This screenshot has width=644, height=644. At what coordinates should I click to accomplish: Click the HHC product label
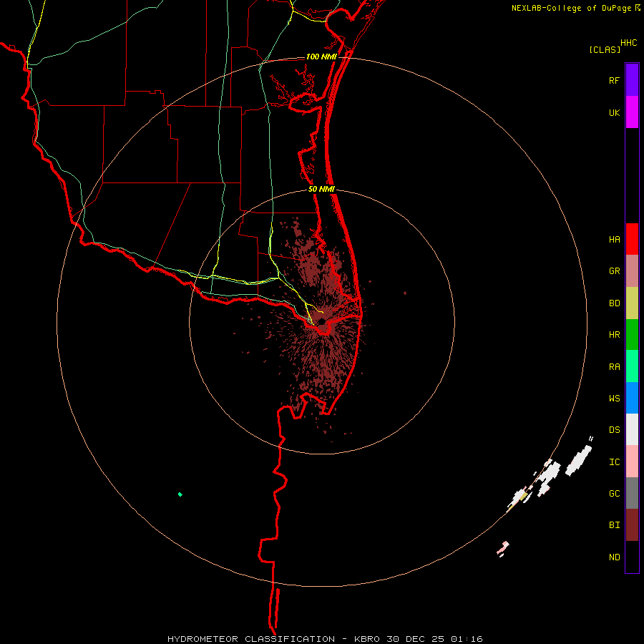pos(629,43)
